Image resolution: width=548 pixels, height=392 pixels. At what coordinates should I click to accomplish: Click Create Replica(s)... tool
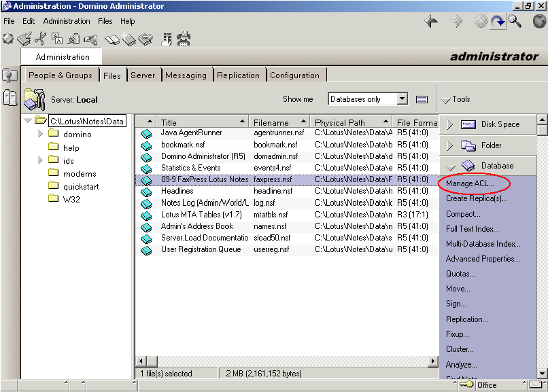[477, 199]
